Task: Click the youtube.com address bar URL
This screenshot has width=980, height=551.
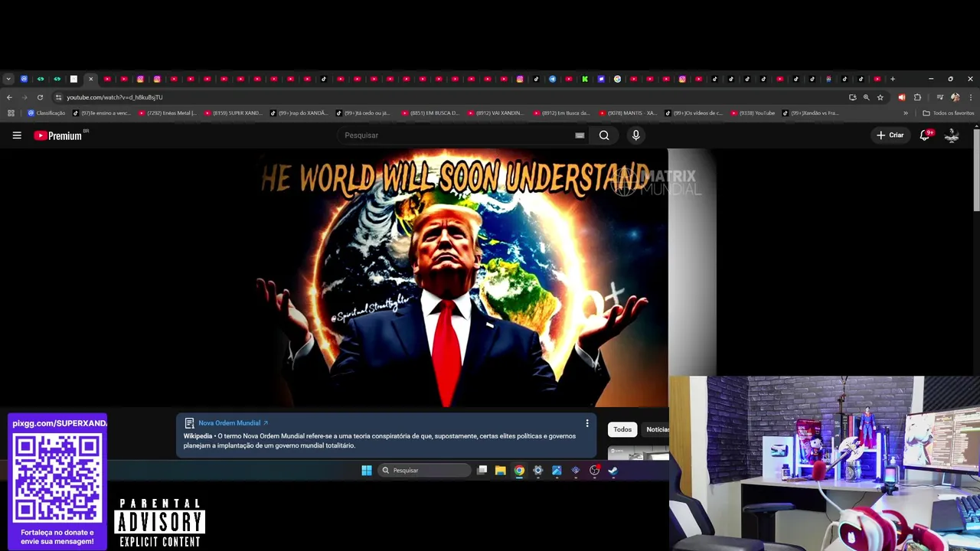Action: click(114, 97)
